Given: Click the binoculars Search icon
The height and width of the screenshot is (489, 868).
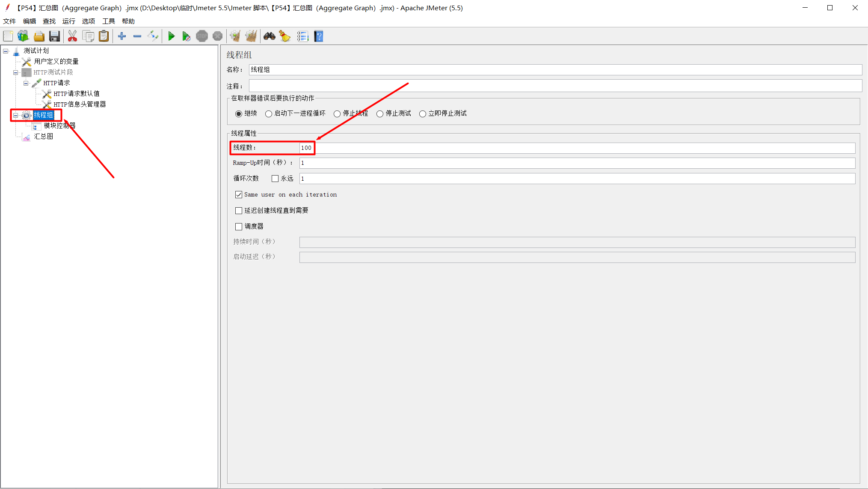Looking at the screenshot, I should pyautogui.click(x=269, y=36).
